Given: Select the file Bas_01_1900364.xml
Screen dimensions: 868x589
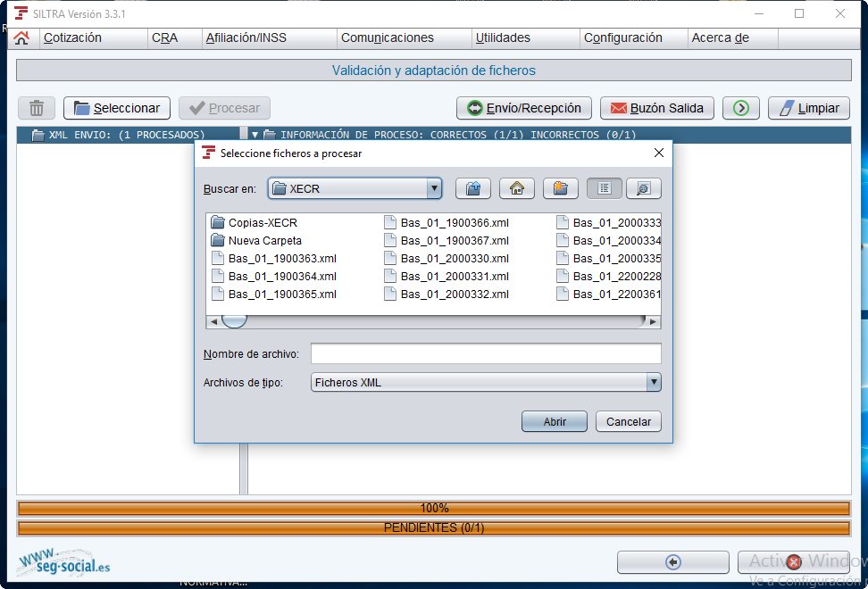Looking at the screenshot, I should coord(281,276).
